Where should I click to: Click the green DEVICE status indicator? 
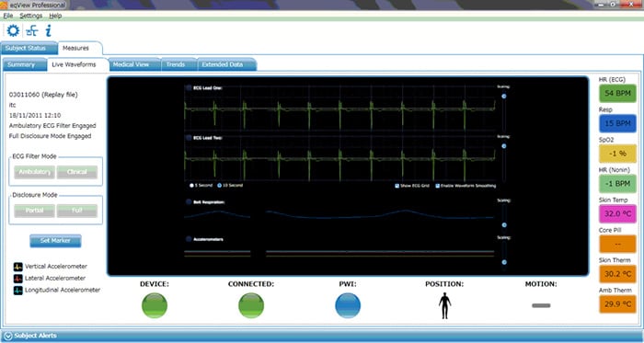(x=155, y=305)
